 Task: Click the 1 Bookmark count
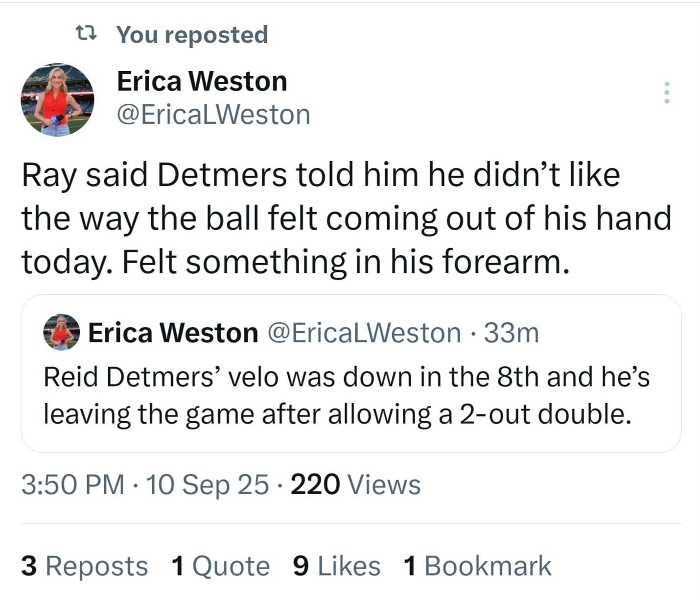pyautogui.click(x=477, y=566)
